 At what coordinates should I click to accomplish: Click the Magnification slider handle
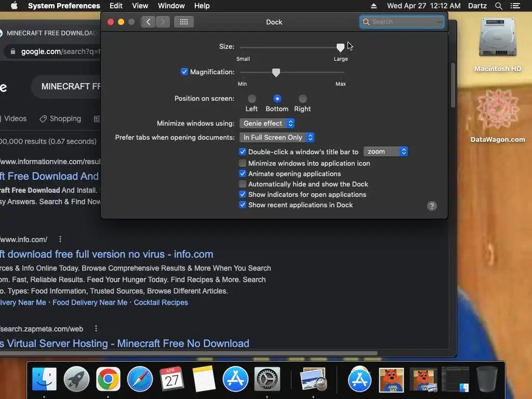pos(276,72)
